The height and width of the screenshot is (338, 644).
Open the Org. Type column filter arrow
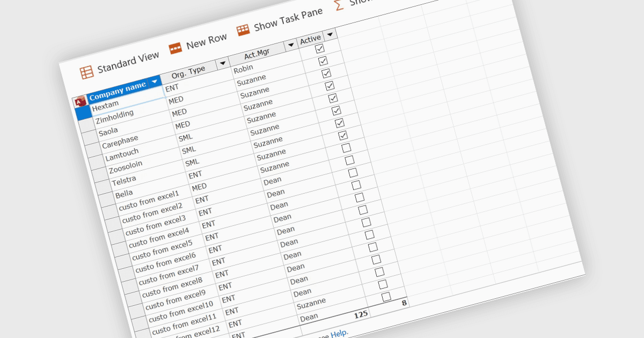tap(222, 64)
